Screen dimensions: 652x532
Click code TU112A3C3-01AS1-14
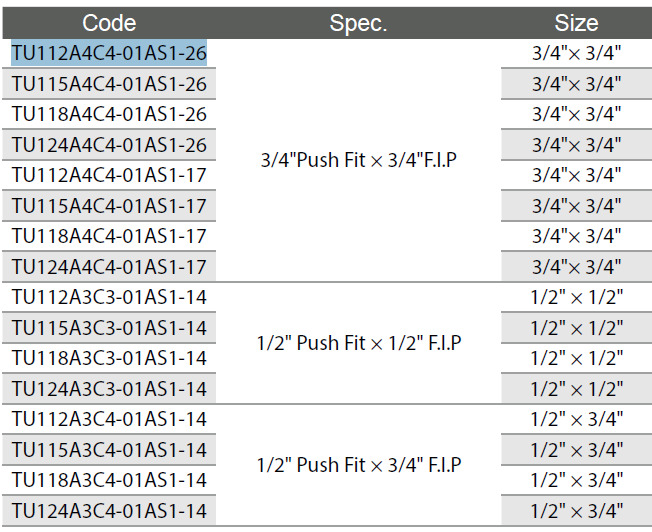point(109,297)
